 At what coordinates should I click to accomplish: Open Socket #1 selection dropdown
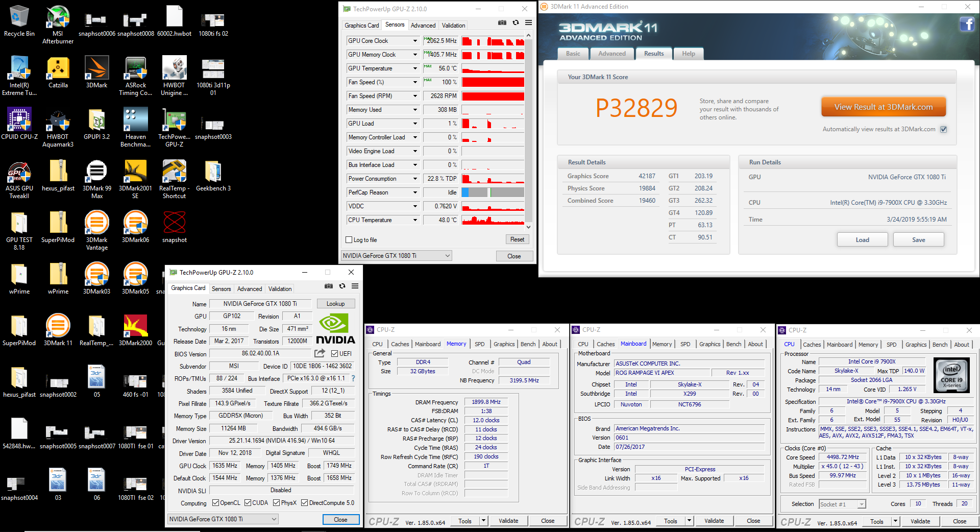click(x=842, y=504)
